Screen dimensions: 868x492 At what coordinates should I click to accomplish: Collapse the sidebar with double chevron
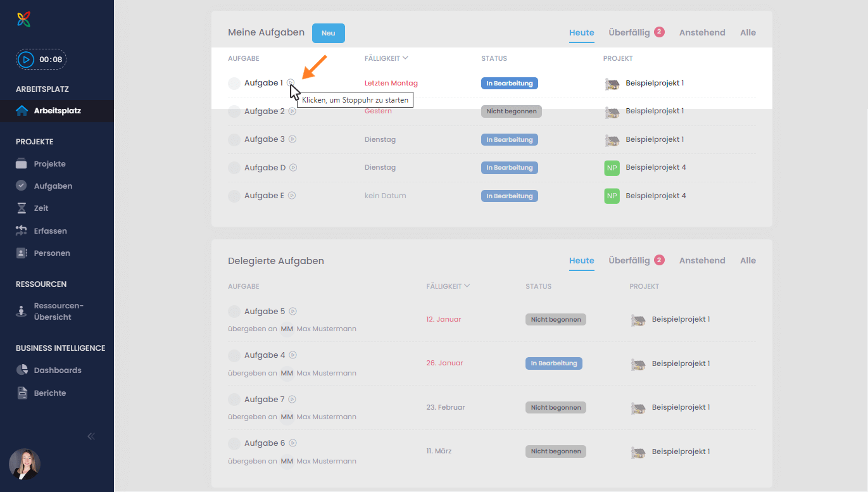[x=91, y=436]
